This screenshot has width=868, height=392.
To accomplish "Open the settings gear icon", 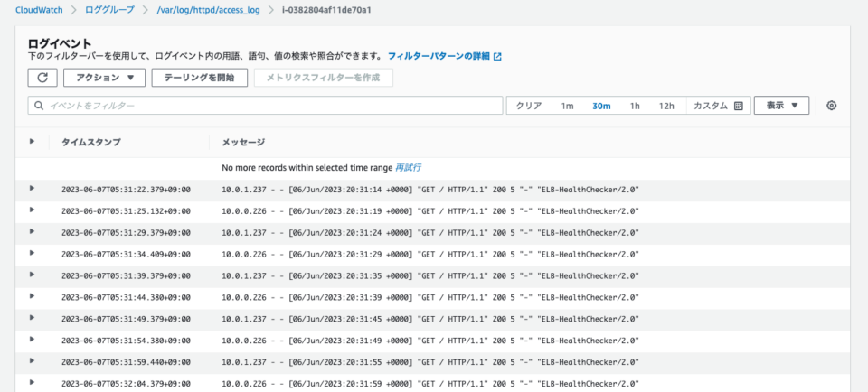I will (x=832, y=106).
